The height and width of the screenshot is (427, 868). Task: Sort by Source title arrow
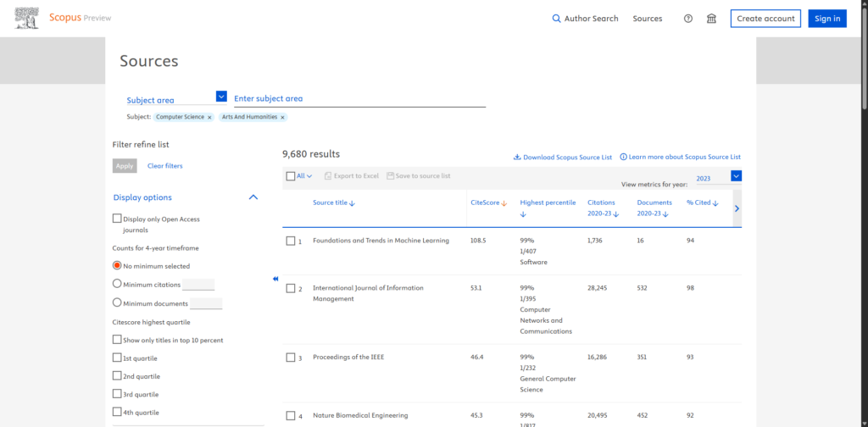click(x=353, y=203)
